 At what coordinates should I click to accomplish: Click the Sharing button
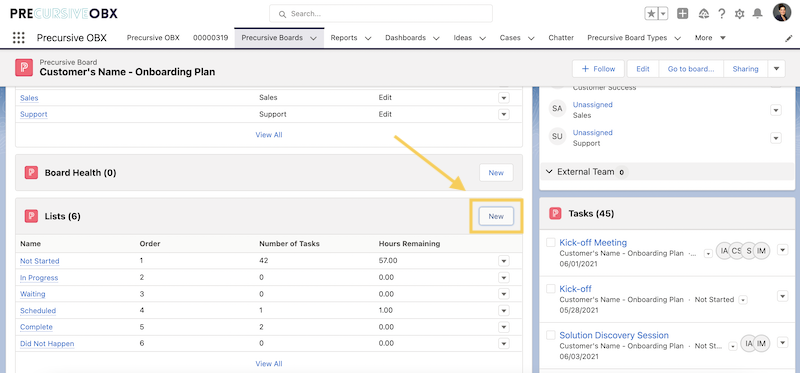tap(745, 69)
